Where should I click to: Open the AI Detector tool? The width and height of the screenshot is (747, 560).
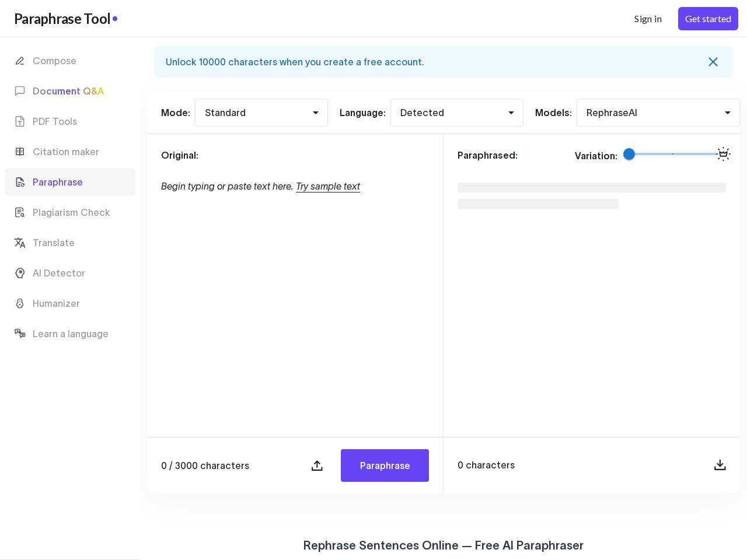(x=70, y=273)
